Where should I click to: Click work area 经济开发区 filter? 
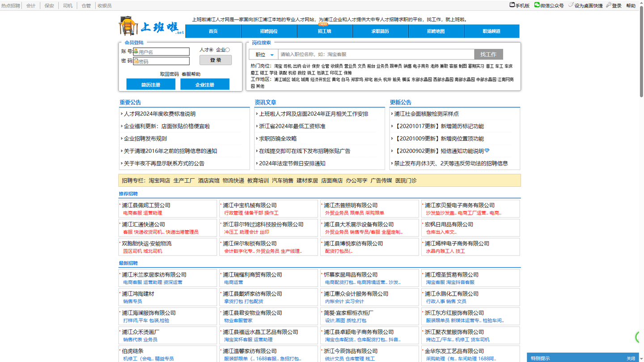click(320, 80)
